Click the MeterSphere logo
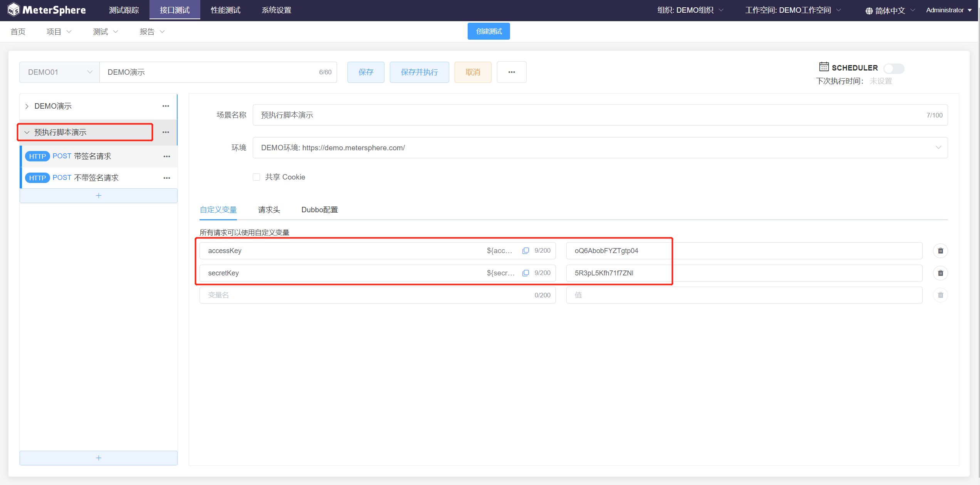The height and width of the screenshot is (485, 980). click(x=47, y=10)
